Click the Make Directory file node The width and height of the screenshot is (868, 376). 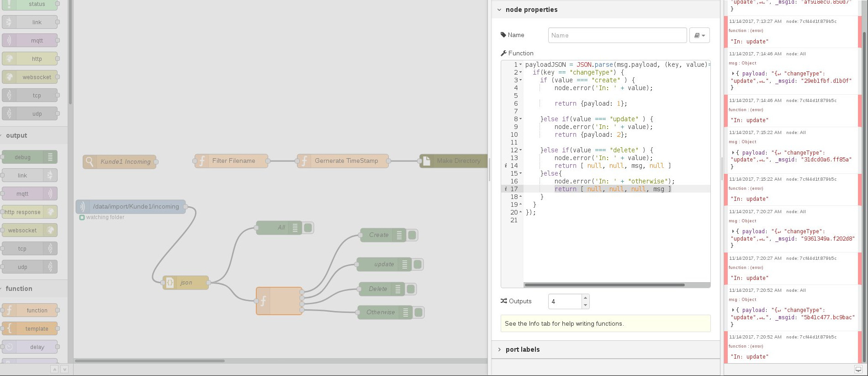[454, 161]
